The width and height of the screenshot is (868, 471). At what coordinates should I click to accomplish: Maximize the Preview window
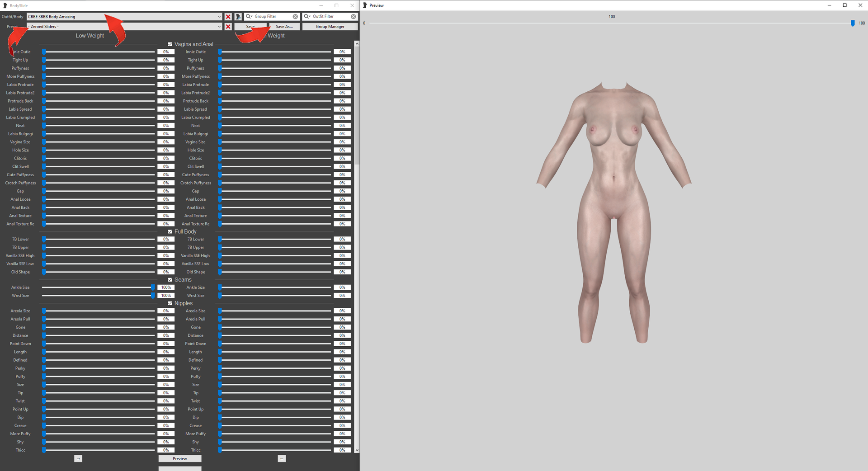pyautogui.click(x=844, y=5)
